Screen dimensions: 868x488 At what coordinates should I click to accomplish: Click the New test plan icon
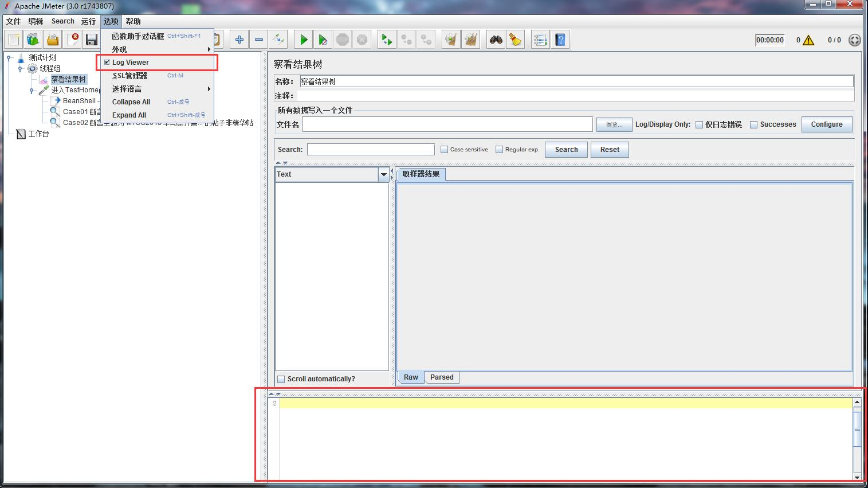[x=14, y=40]
